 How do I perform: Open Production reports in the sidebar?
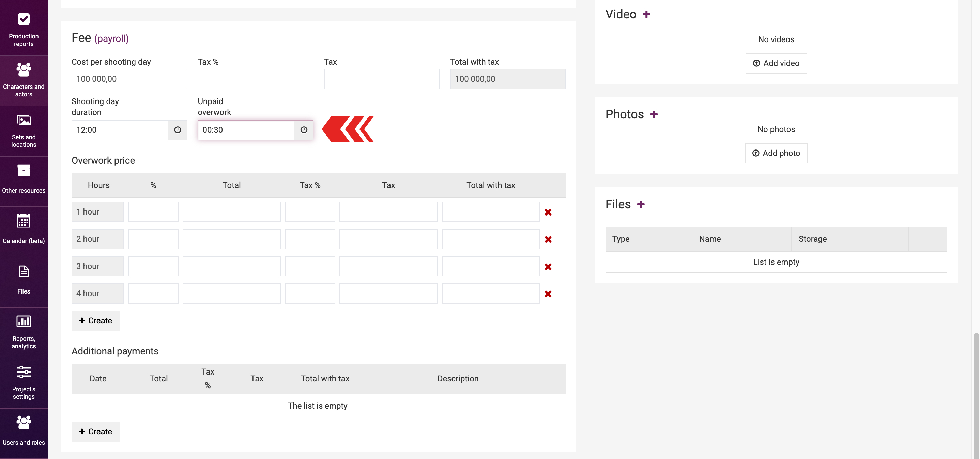pyautogui.click(x=24, y=30)
